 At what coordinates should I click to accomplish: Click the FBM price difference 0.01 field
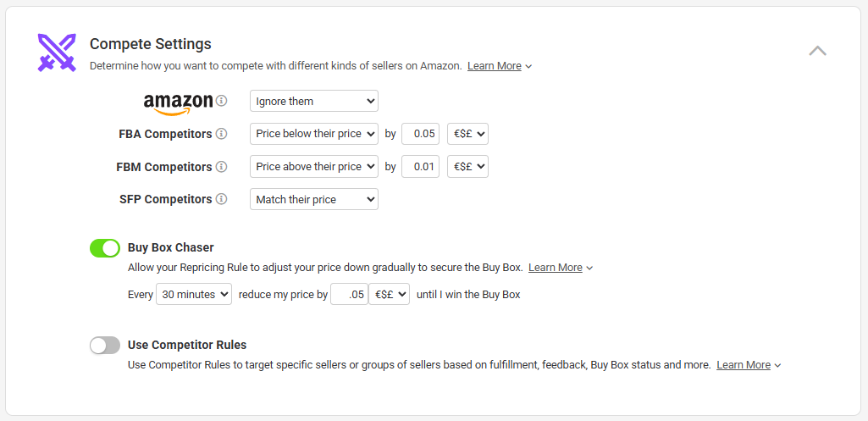[420, 167]
